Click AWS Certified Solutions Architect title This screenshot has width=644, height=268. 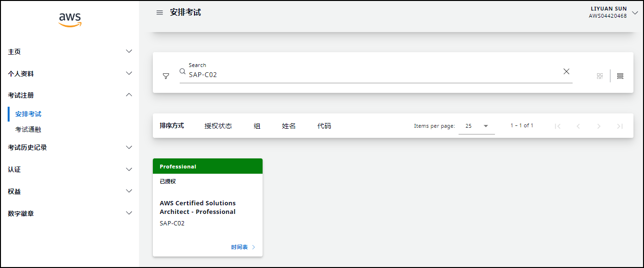click(x=198, y=207)
